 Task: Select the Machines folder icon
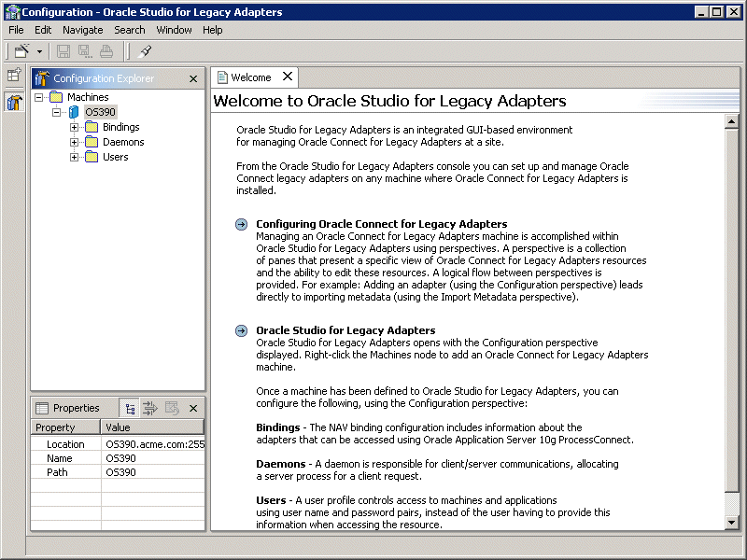(x=56, y=97)
